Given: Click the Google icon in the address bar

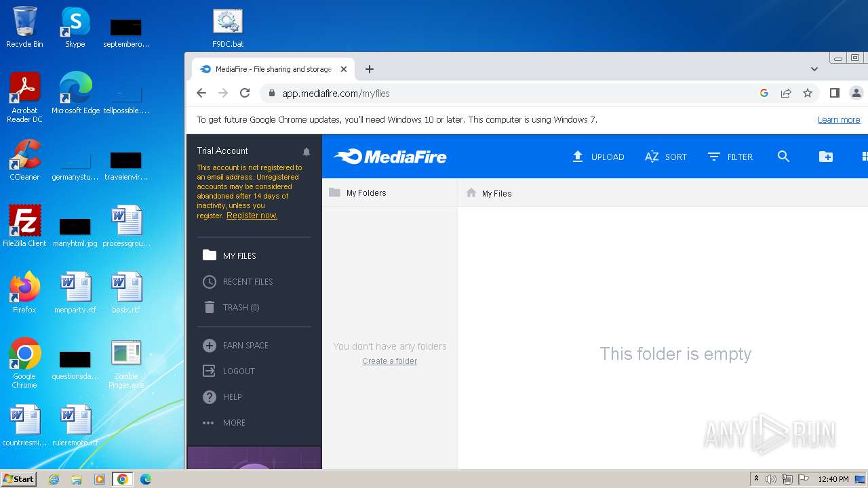Looking at the screenshot, I should pos(764,94).
